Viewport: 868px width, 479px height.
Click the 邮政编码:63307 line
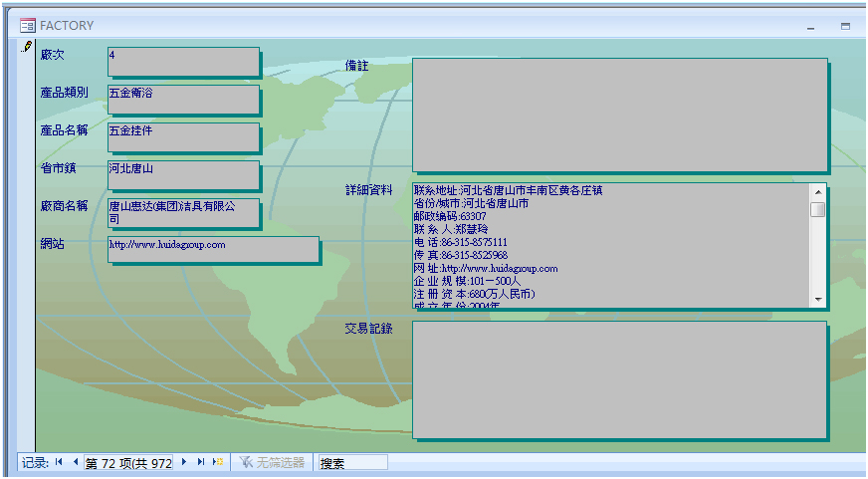tap(450, 216)
